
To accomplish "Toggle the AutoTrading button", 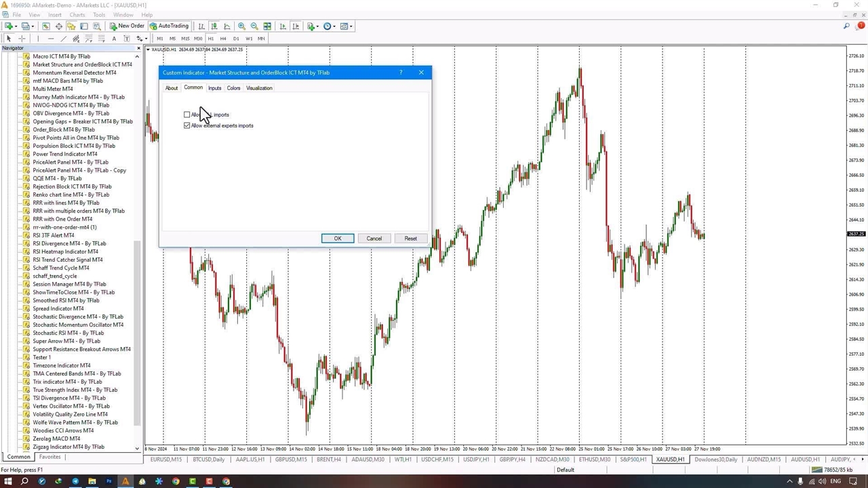I will click(x=169, y=26).
